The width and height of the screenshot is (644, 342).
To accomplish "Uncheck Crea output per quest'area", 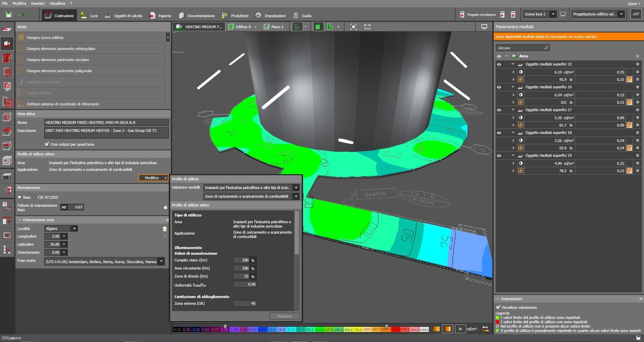I will click(47, 144).
